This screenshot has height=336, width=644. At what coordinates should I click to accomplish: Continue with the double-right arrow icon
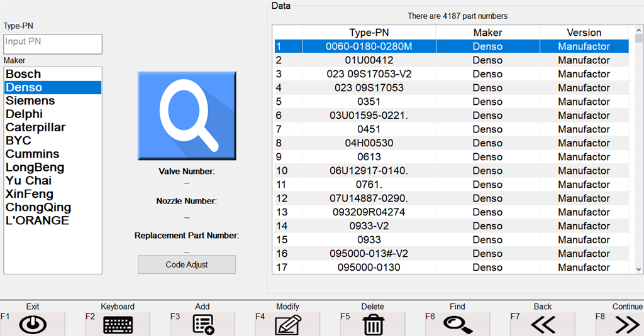pos(627,324)
